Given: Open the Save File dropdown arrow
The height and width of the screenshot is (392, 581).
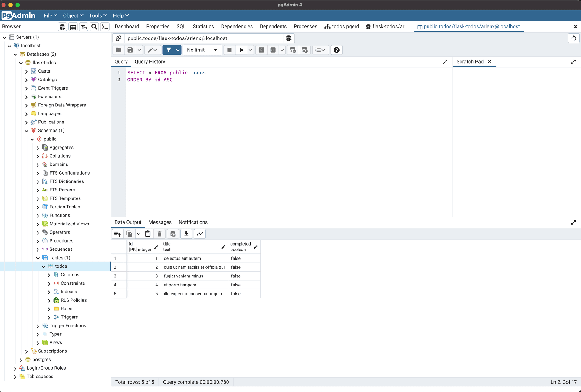Looking at the screenshot, I should [139, 50].
